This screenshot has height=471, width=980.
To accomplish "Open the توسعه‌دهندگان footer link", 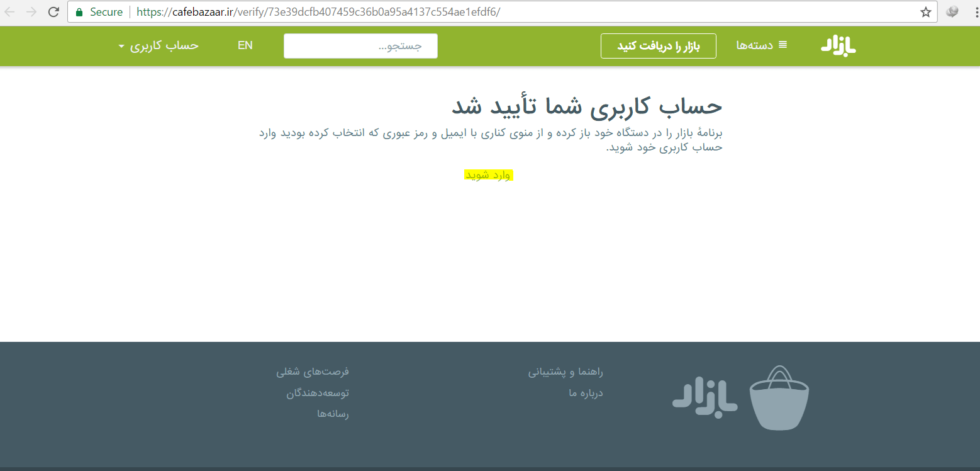I will coord(318,393).
